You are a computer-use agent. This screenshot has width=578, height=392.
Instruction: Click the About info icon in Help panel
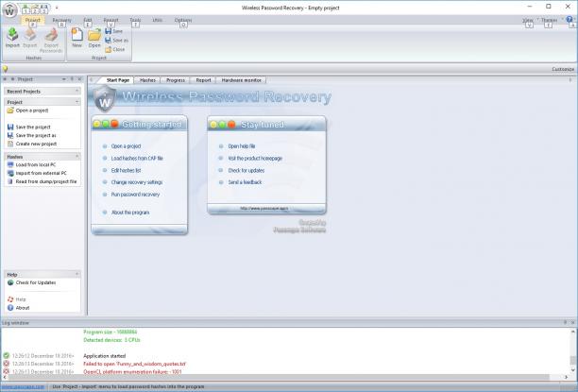pyautogui.click(x=10, y=308)
